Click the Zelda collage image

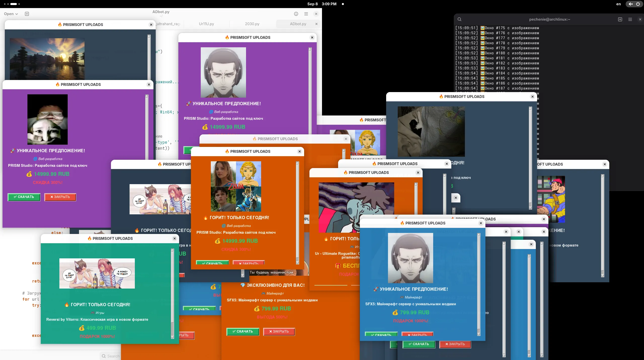(x=236, y=186)
